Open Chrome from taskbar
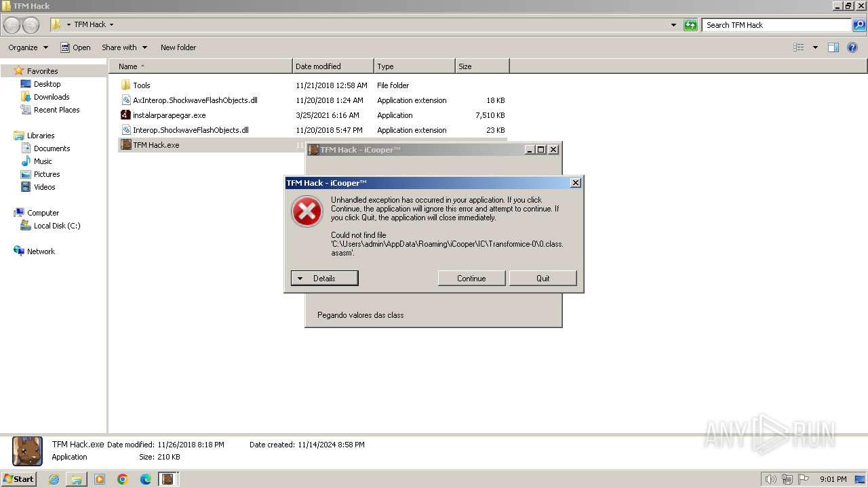 coord(123,479)
